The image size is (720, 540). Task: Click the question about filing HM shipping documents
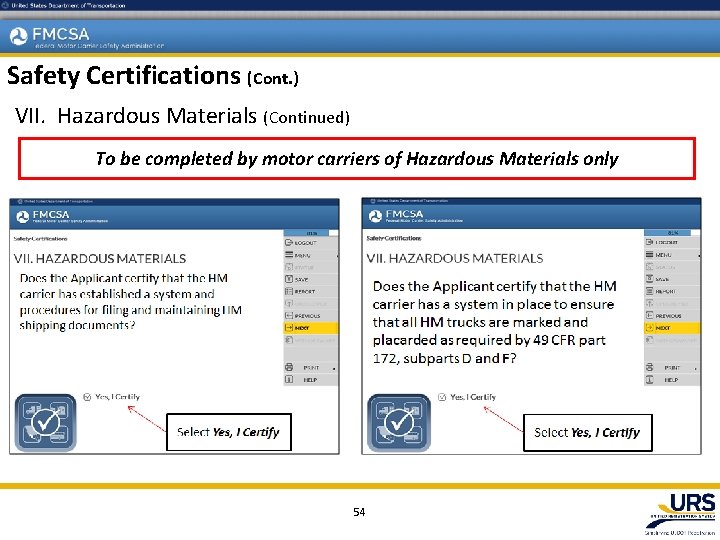click(x=130, y=302)
